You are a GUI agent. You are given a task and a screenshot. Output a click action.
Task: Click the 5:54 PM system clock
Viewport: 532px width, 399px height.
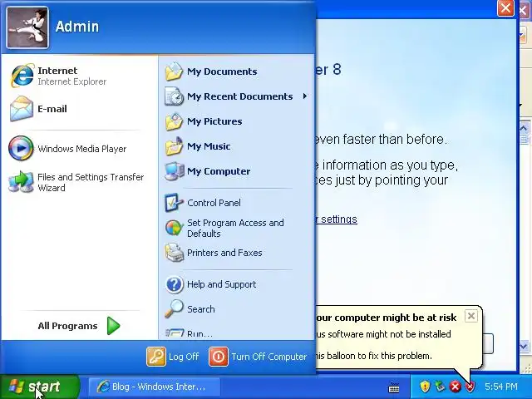[x=500, y=387]
